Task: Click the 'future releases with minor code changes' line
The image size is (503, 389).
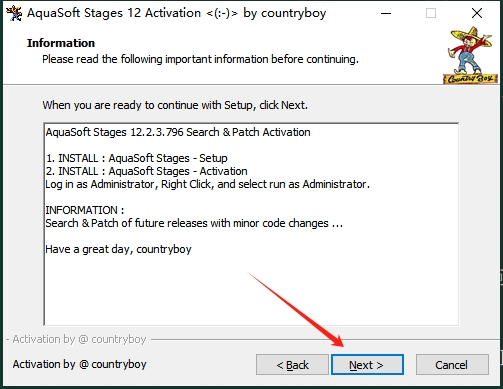Action: (194, 223)
